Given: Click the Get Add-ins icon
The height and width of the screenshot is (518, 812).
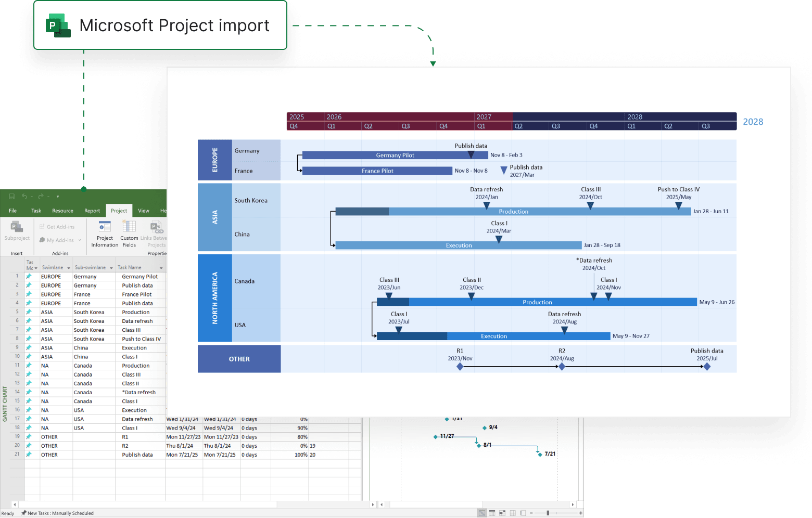Looking at the screenshot, I should pyautogui.click(x=42, y=227).
